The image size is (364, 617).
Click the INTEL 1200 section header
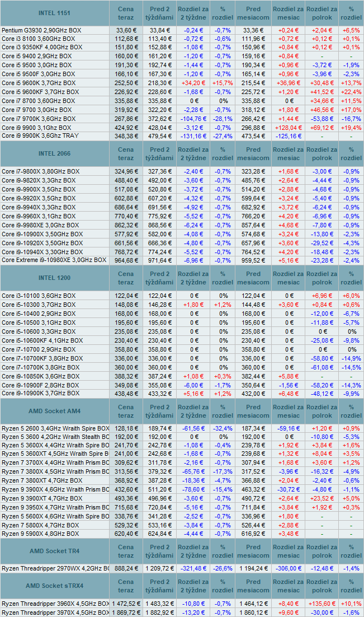coord(54,278)
